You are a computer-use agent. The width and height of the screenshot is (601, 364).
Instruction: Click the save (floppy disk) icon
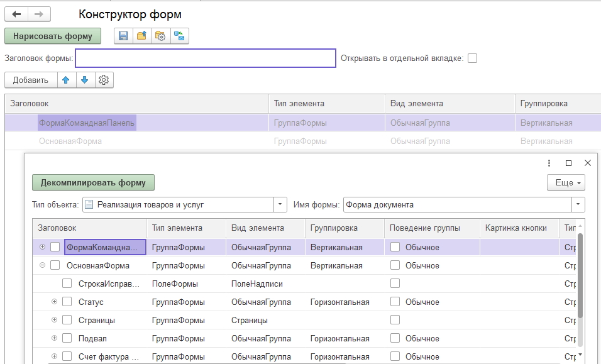point(123,36)
